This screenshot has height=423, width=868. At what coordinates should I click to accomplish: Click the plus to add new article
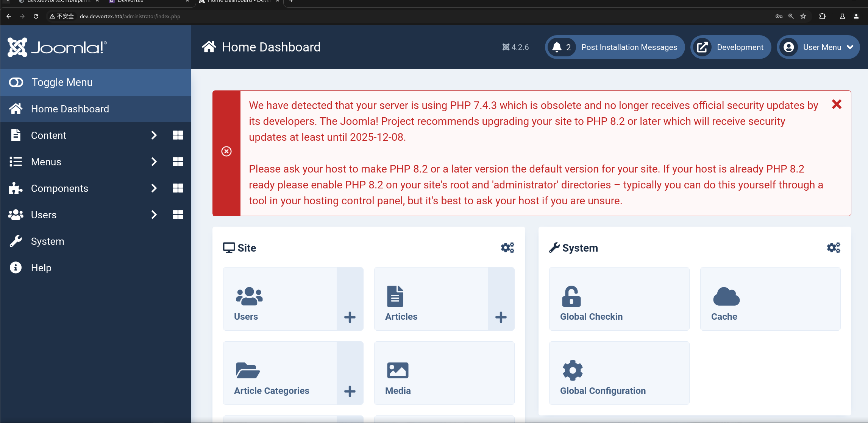tap(501, 317)
